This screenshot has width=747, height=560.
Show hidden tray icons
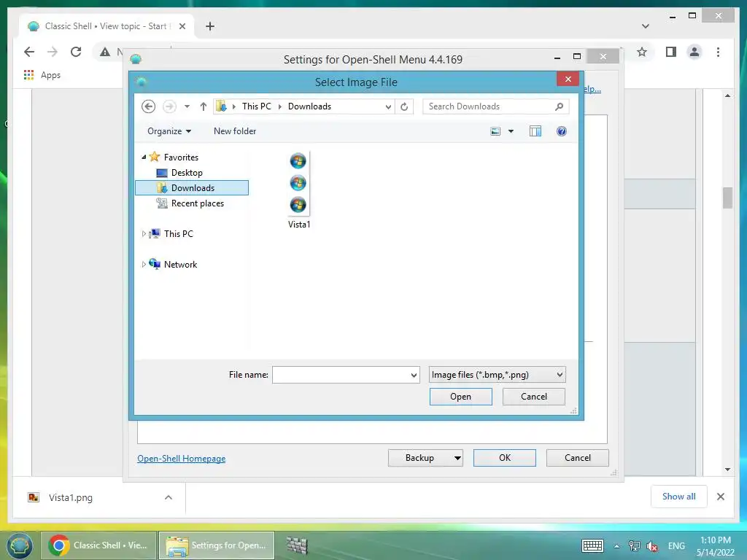(x=616, y=546)
